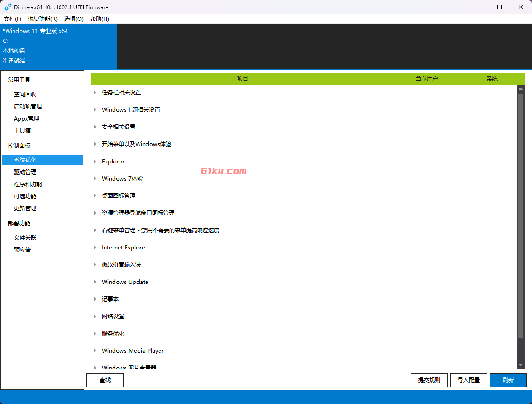The width and height of the screenshot is (532, 404).
Task: Click the Windows主题相关设置 row text
Action: [x=131, y=110]
